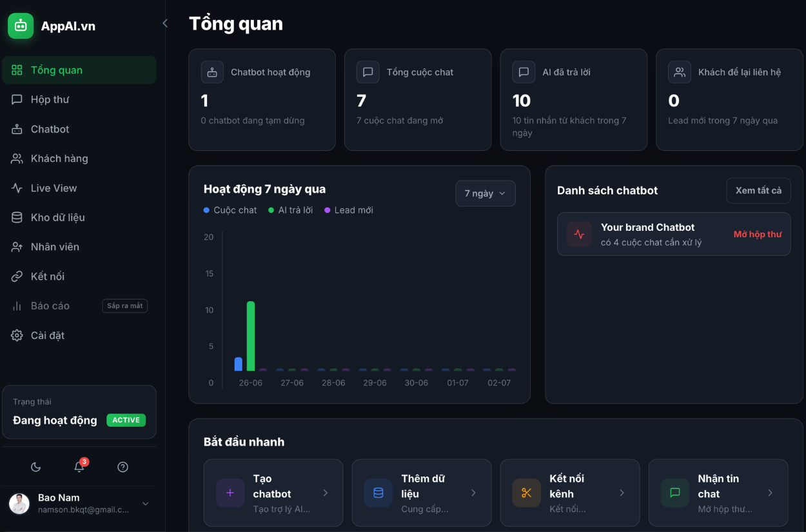The width and height of the screenshot is (806, 532).
Task: Open the help question mark icon
Action: point(123,467)
